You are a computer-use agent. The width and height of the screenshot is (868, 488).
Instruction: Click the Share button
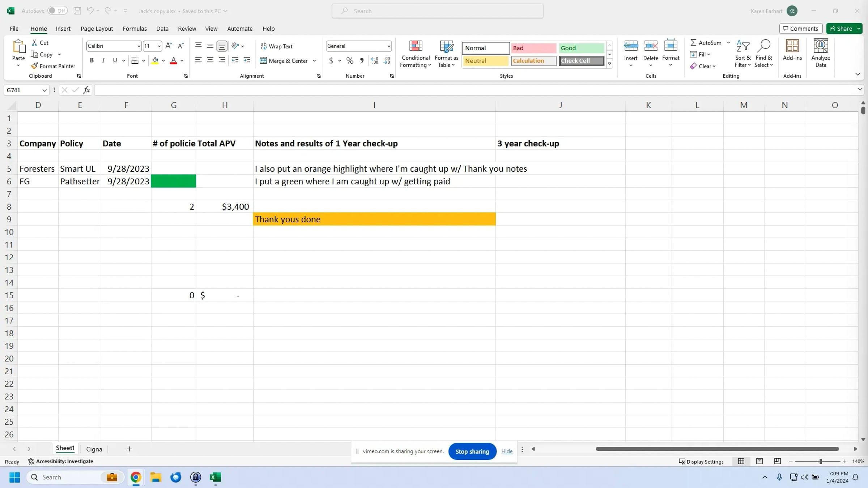click(841, 29)
